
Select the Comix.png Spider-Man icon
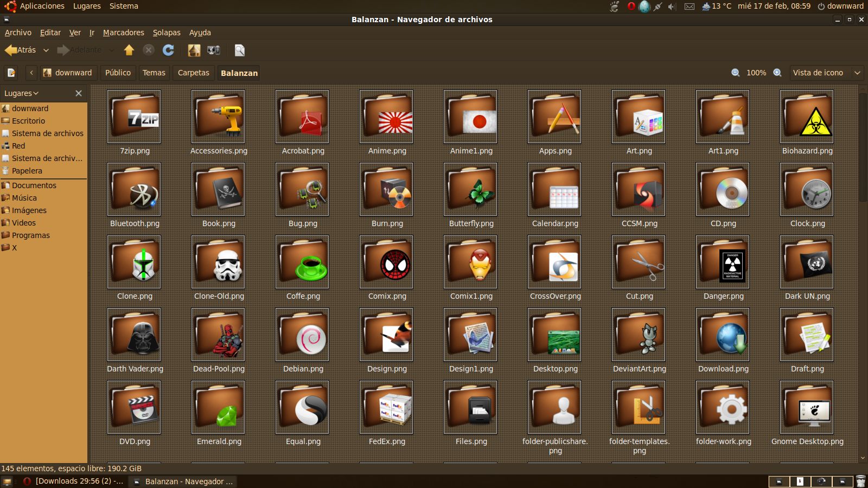coord(386,262)
